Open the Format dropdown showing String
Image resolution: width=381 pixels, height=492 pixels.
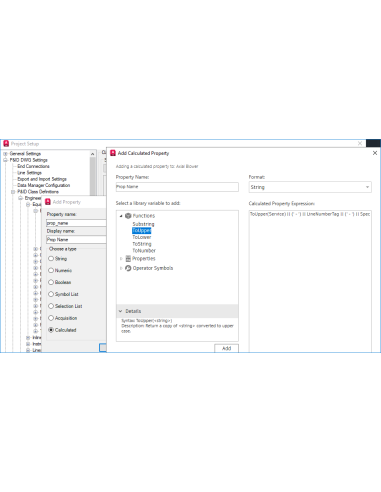(310, 187)
